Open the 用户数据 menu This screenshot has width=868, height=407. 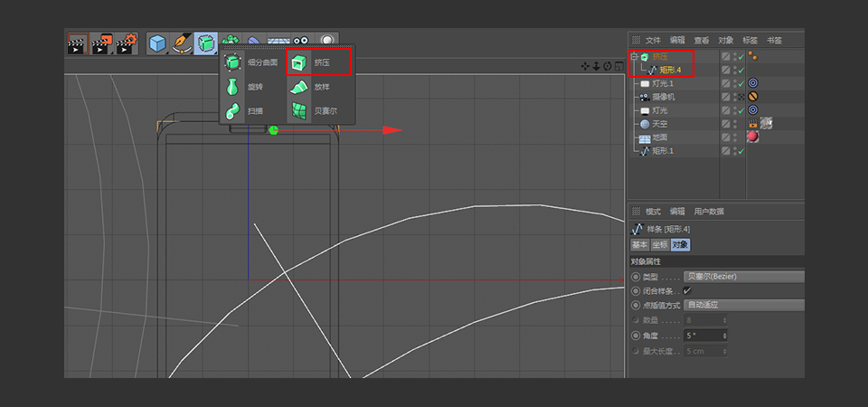pos(709,212)
